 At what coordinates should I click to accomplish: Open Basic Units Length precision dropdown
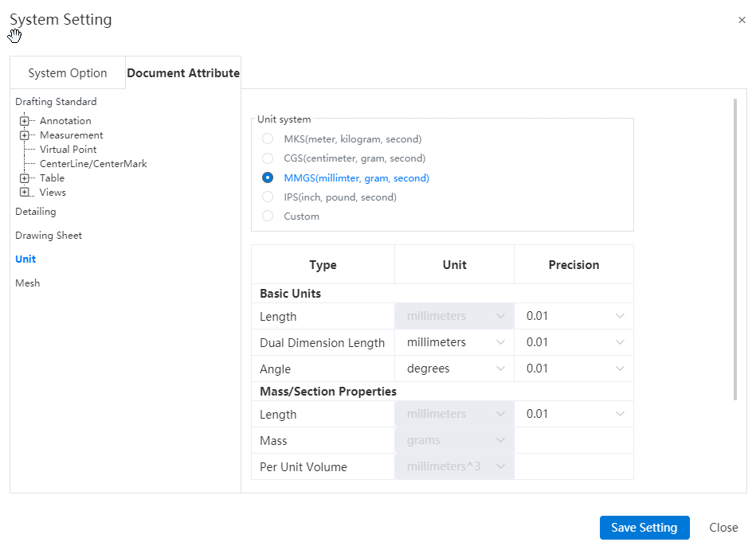click(574, 316)
